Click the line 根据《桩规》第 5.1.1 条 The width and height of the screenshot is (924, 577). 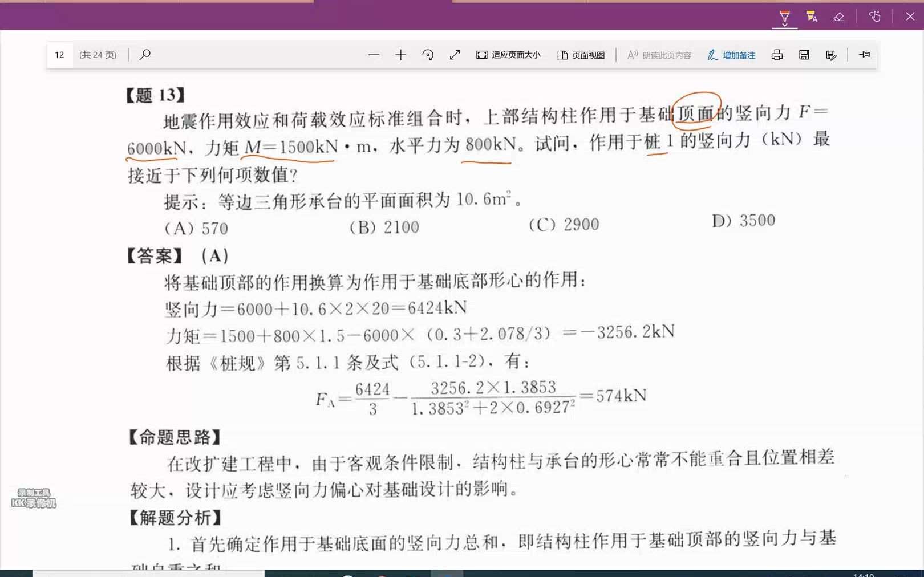348,362
